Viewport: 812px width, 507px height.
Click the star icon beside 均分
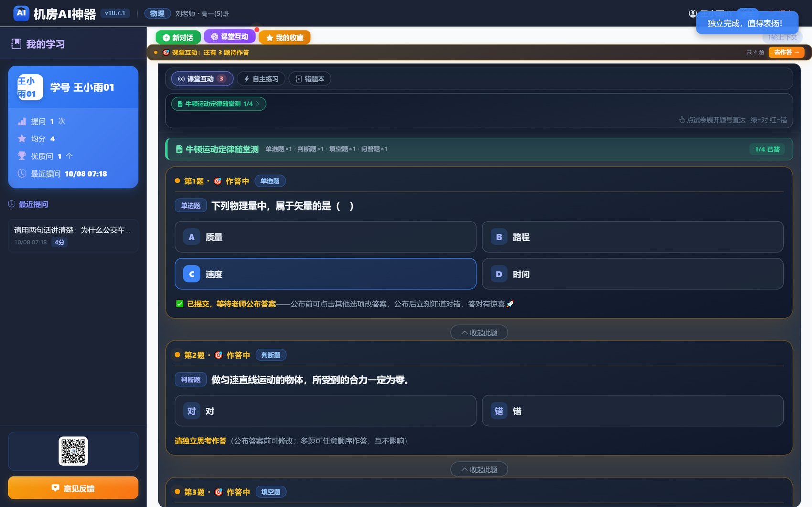click(22, 138)
